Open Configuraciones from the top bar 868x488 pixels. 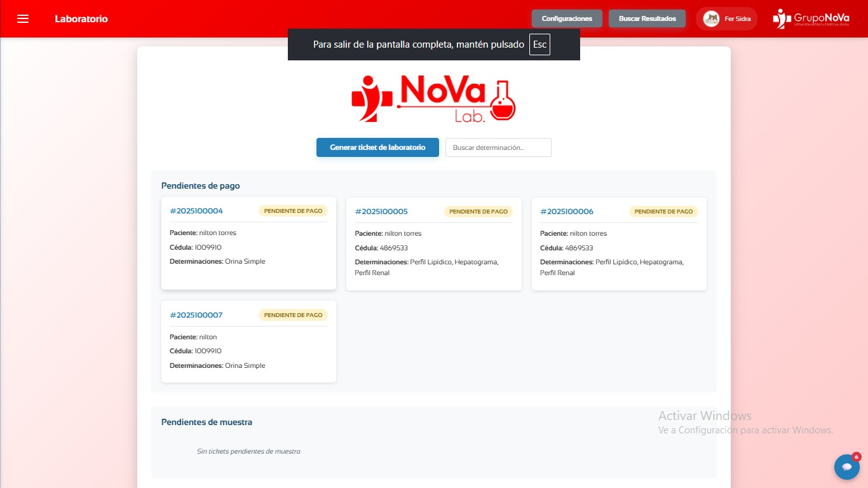click(567, 18)
